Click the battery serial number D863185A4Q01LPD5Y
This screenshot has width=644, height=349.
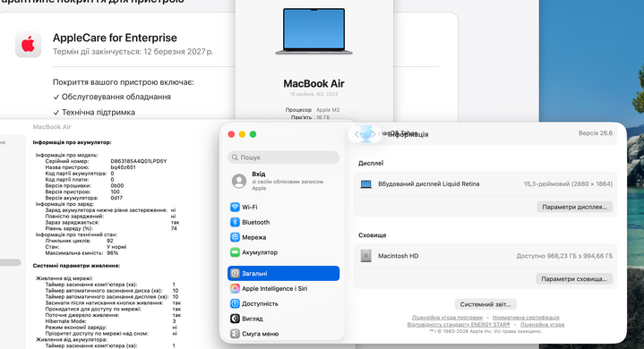pos(139,161)
